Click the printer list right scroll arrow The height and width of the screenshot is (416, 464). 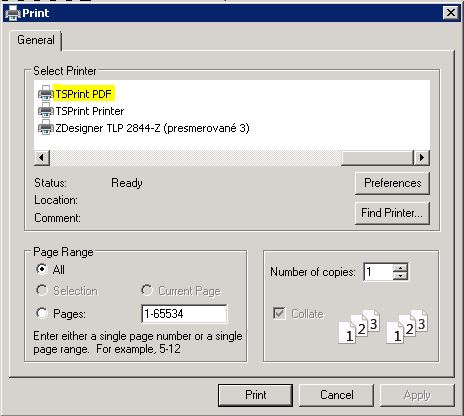(422, 157)
